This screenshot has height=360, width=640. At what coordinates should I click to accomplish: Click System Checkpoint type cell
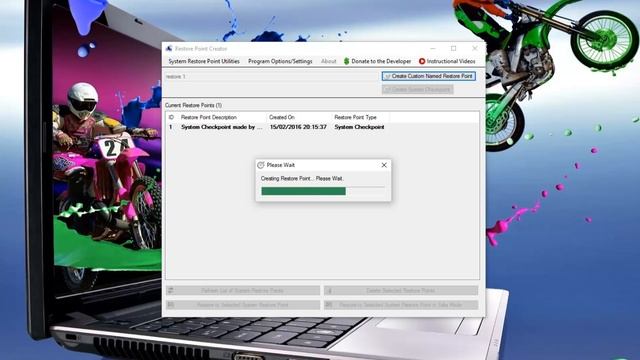pyautogui.click(x=359, y=127)
